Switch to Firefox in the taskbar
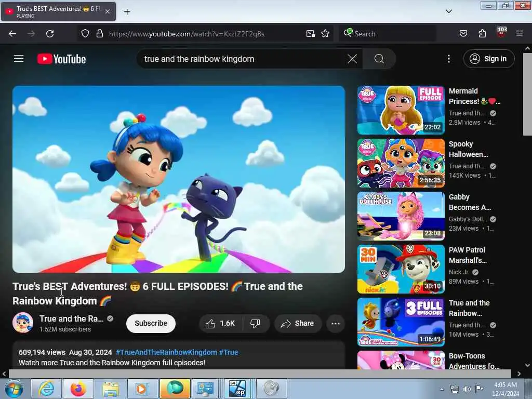This screenshot has height=399, width=532. point(78,389)
